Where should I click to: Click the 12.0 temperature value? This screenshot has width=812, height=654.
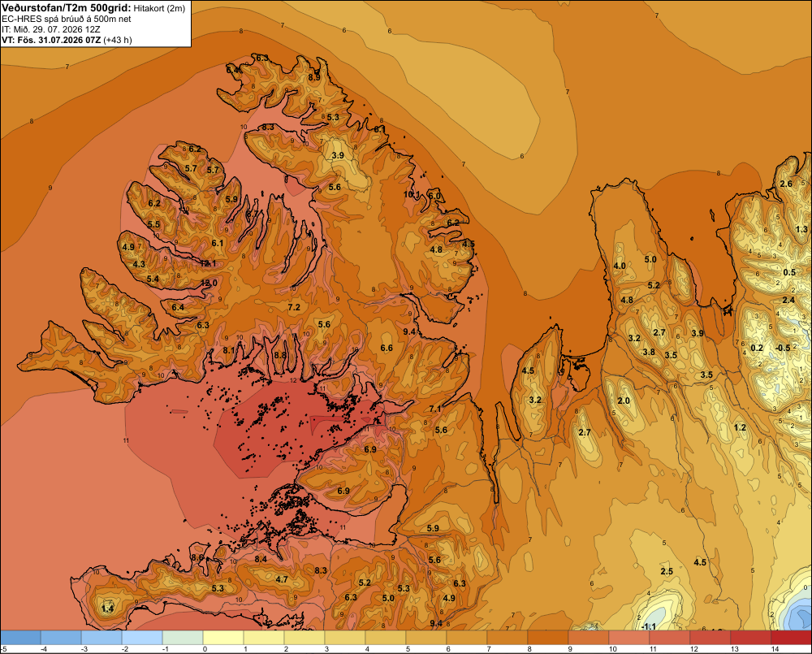pyautogui.click(x=209, y=283)
